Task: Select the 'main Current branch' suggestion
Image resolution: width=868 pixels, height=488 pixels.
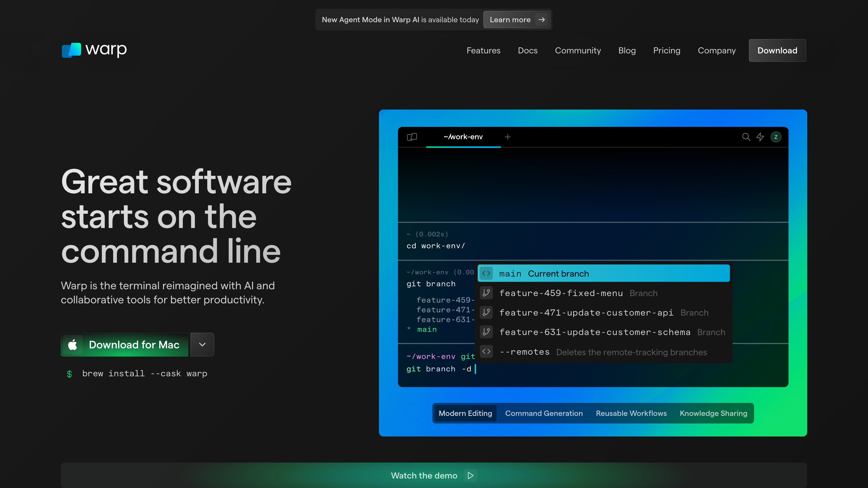Action: coord(604,273)
